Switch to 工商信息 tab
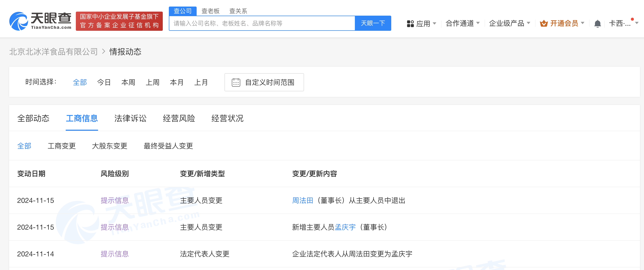Screen dimensions: 644x270 point(82,118)
